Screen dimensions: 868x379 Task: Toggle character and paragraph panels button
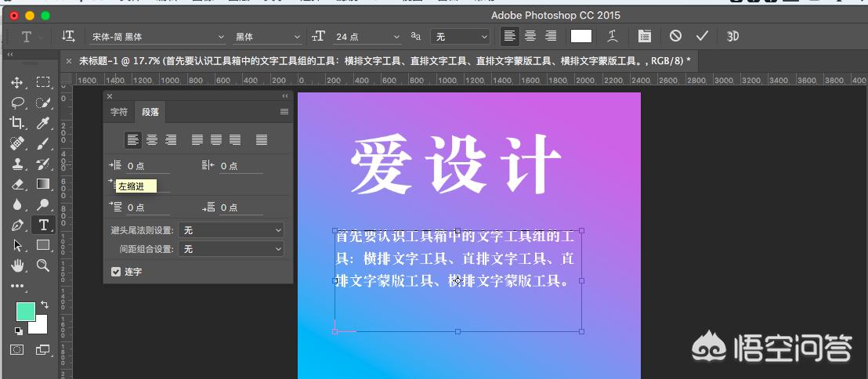pos(645,37)
